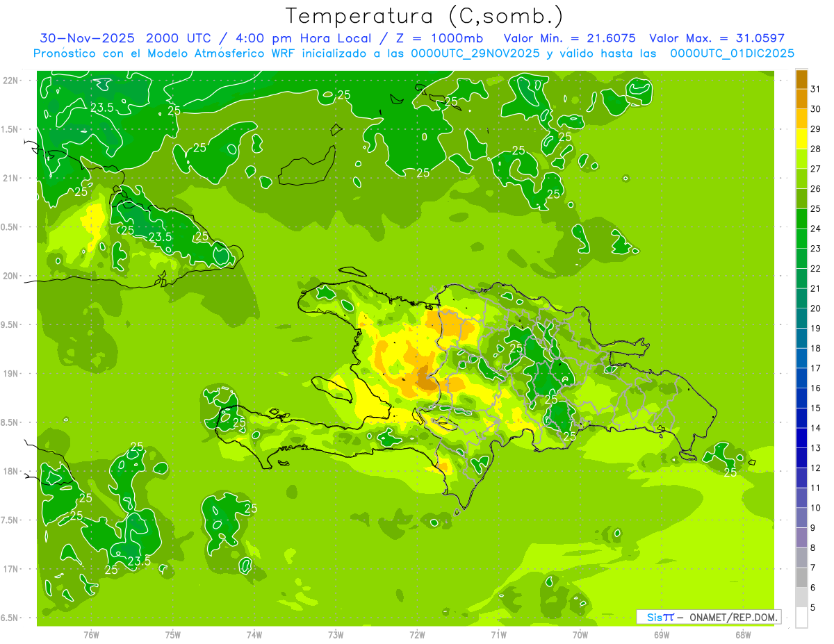Viewport: 834px width, 644px height.
Task: Click the color scale number "18"
Action: pyautogui.click(x=815, y=349)
